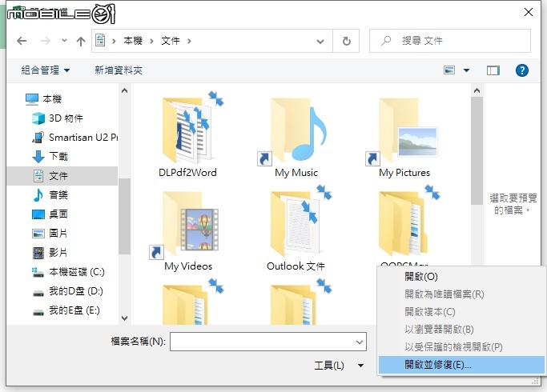Open the 組合管理 menu

click(x=46, y=70)
